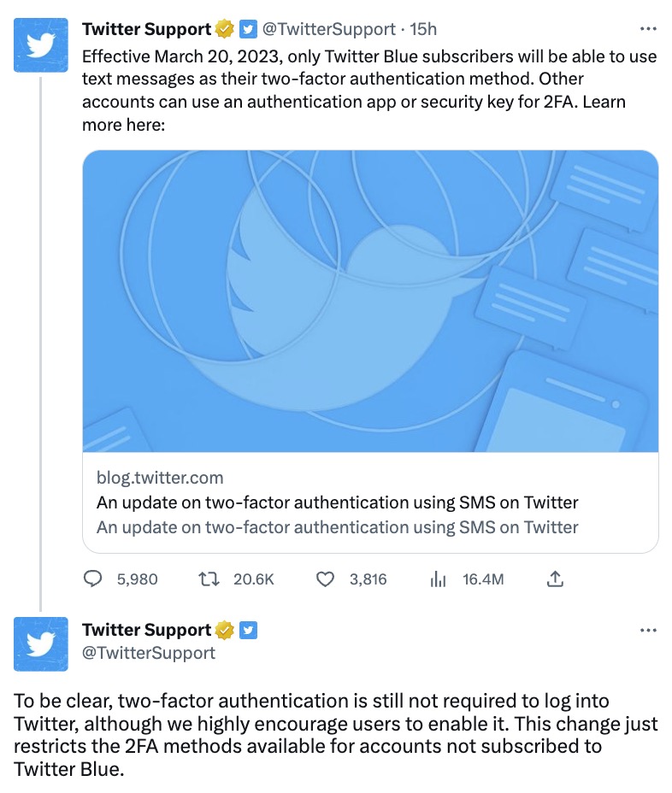Open blog card image with bird graphic
Viewport: 672px width, 793px height.
(x=370, y=301)
